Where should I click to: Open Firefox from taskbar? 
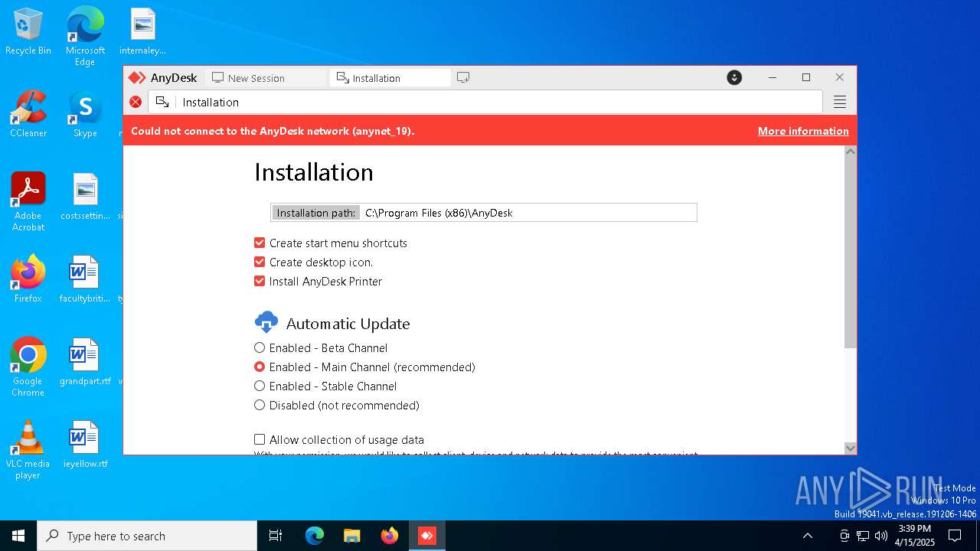[390, 536]
